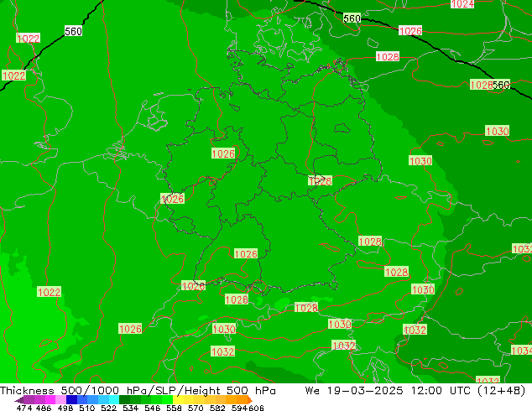Click the 558 legend value

coord(174,408)
